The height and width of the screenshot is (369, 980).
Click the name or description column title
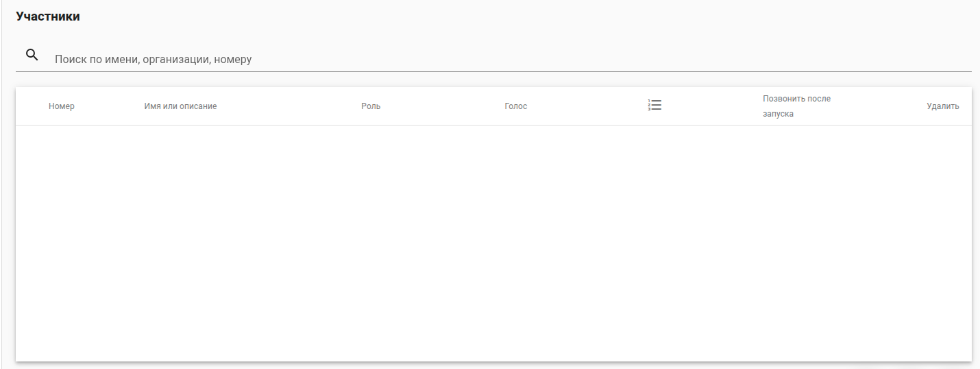coord(180,106)
